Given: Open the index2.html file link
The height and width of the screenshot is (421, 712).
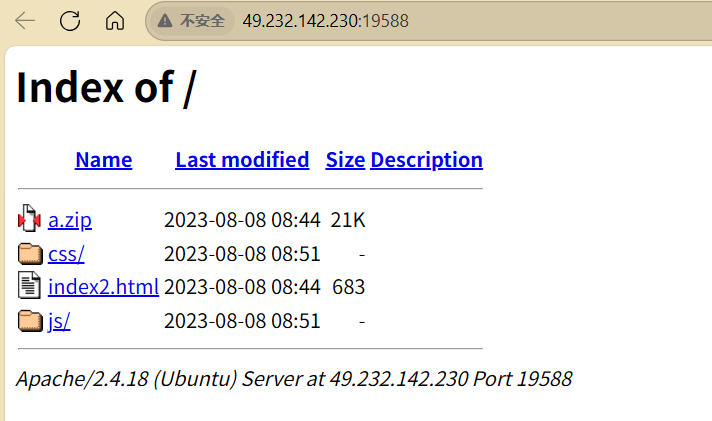Looking at the screenshot, I should pyautogui.click(x=103, y=287).
